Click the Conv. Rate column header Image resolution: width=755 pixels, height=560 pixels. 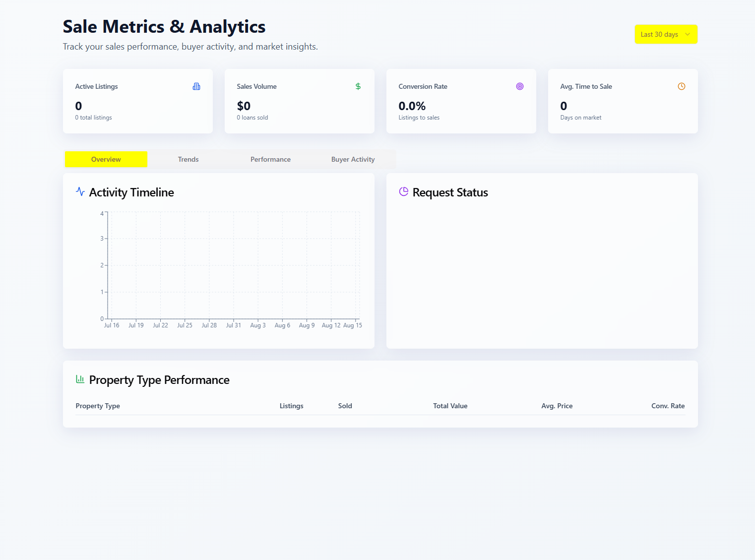click(x=668, y=406)
